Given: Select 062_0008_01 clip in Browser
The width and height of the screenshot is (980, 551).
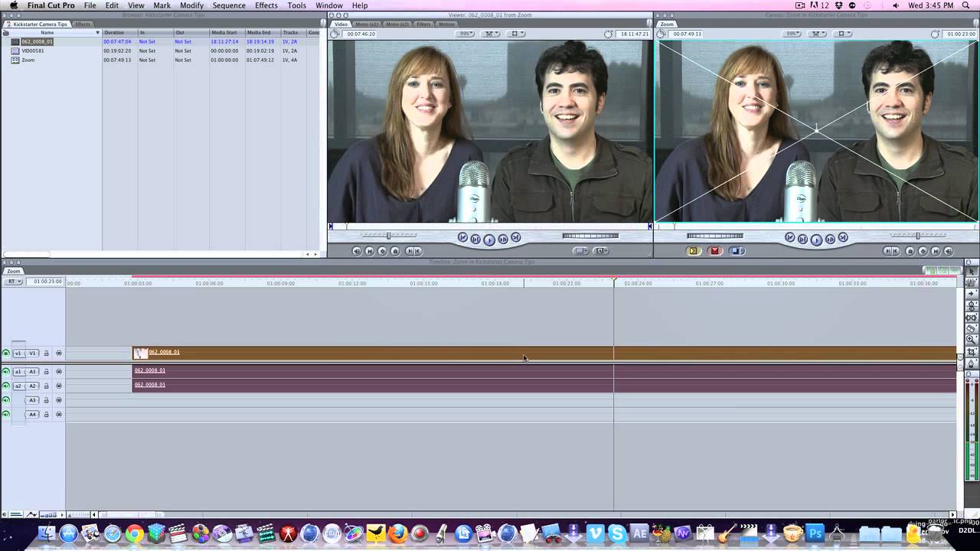Looking at the screenshot, I should (37, 41).
